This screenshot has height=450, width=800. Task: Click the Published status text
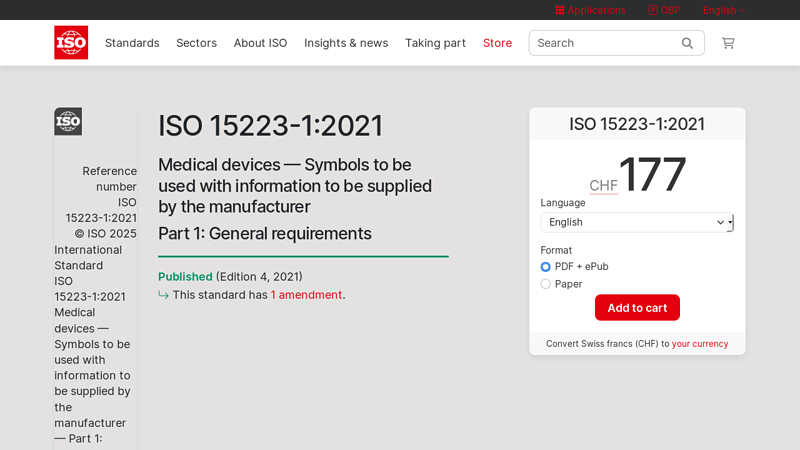point(185,277)
